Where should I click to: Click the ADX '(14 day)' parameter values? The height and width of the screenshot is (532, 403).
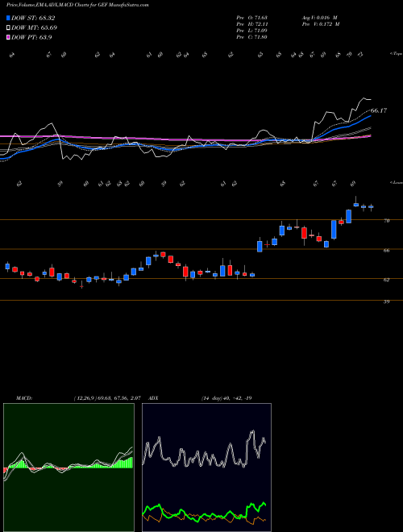pyautogui.click(x=226, y=398)
